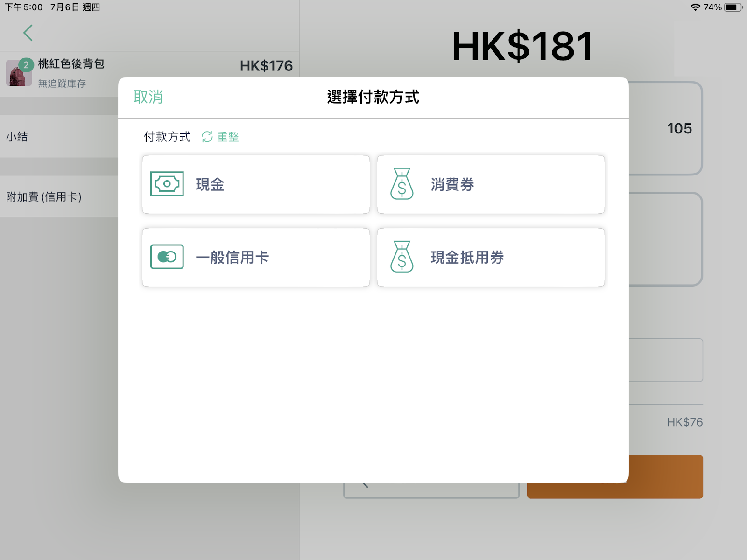Click the 重整 refresh link
Screen dimensions: 747x560
point(228,137)
